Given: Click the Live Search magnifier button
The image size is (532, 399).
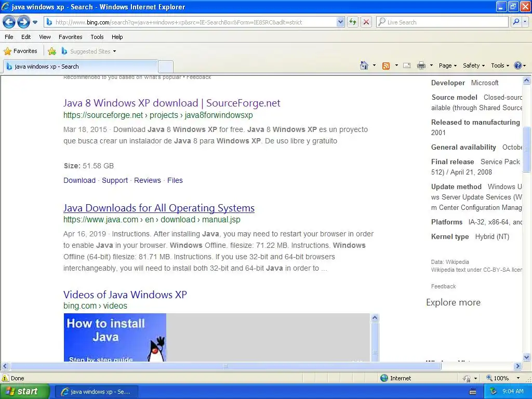Looking at the screenshot, I should (x=516, y=22).
